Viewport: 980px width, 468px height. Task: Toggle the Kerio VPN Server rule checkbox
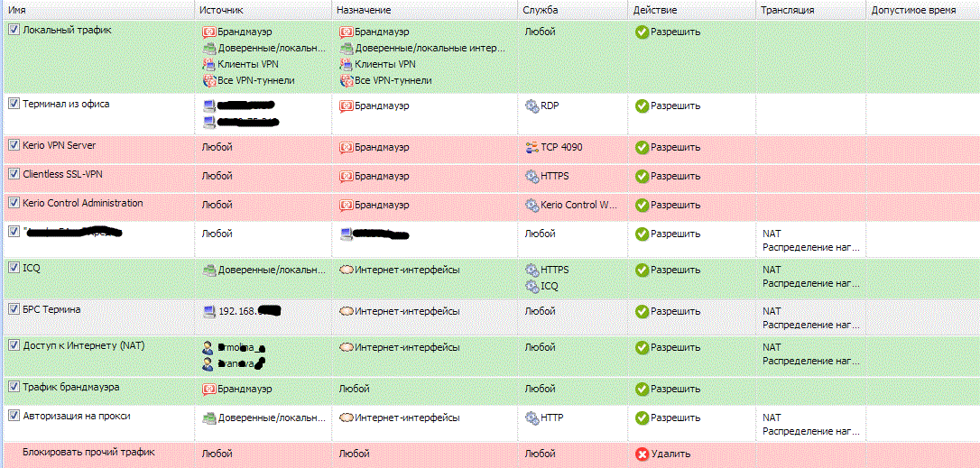click(x=14, y=144)
